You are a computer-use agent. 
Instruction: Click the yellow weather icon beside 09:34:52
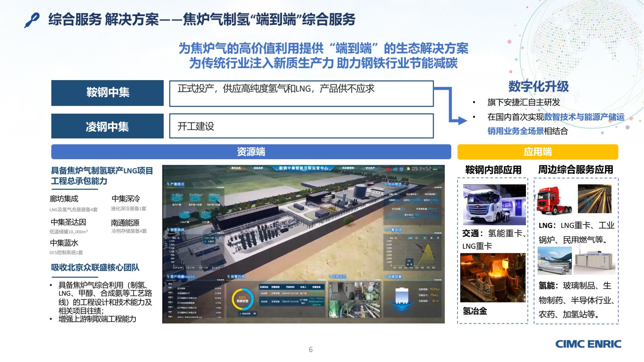408,169
